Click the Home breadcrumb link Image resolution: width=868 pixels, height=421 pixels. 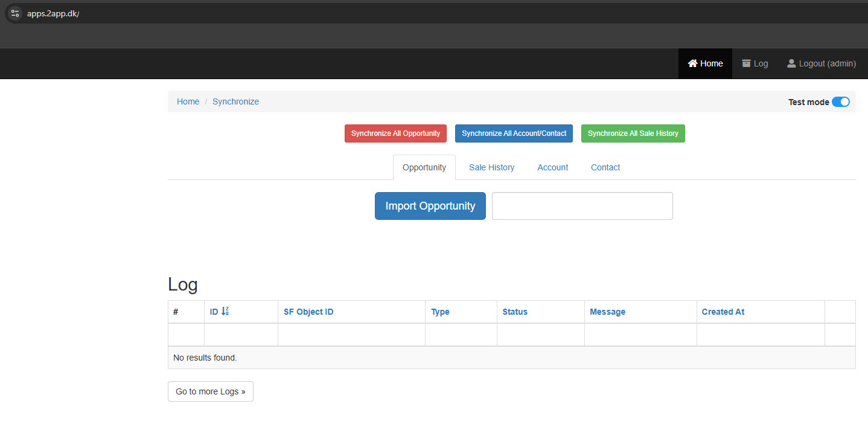point(188,101)
